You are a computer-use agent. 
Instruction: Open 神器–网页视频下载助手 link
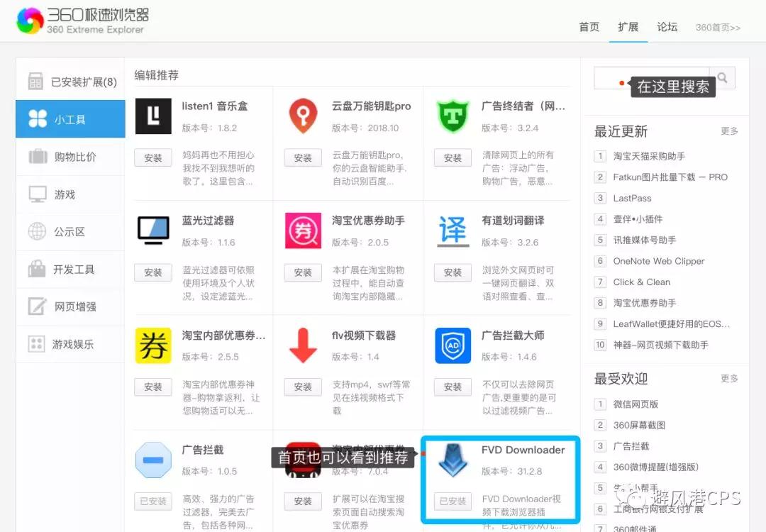(661, 345)
